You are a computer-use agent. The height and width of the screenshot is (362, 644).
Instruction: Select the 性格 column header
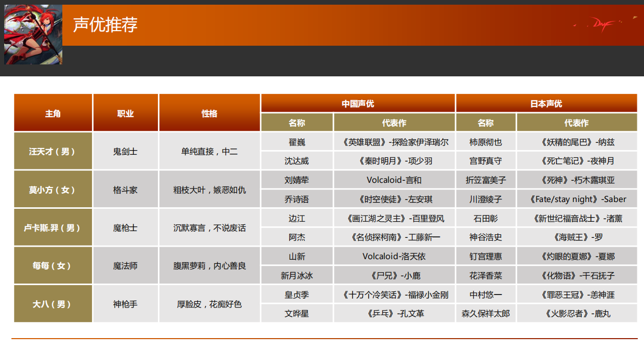tap(209, 112)
